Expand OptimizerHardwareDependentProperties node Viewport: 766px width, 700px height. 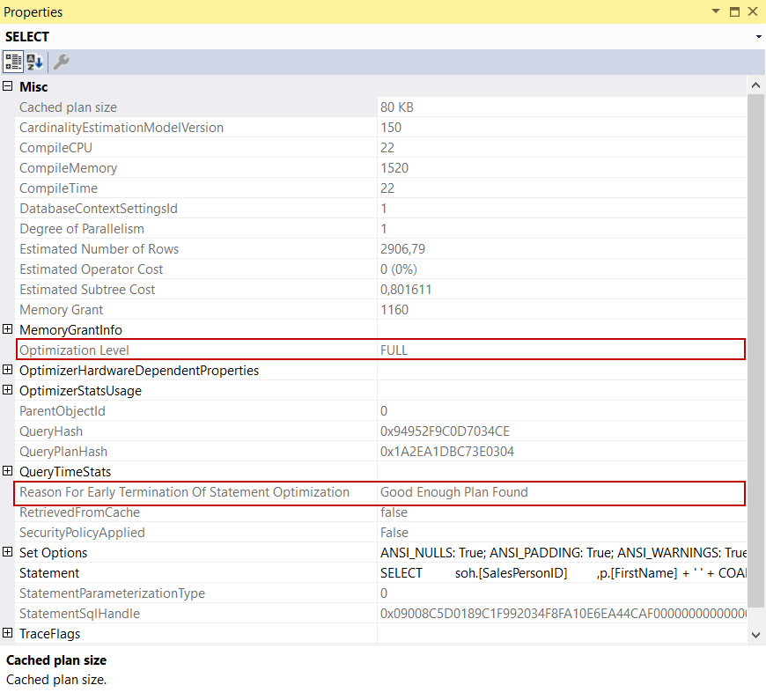(x=7, y=370)
